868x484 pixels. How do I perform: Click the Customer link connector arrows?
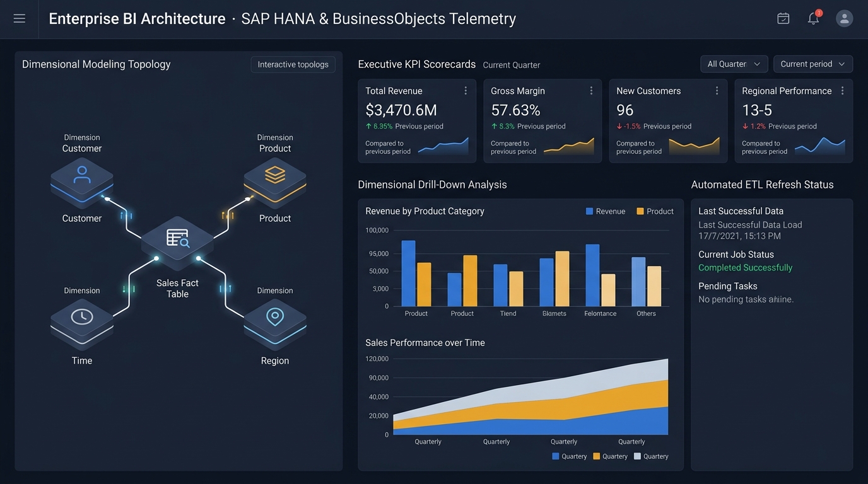126,216
